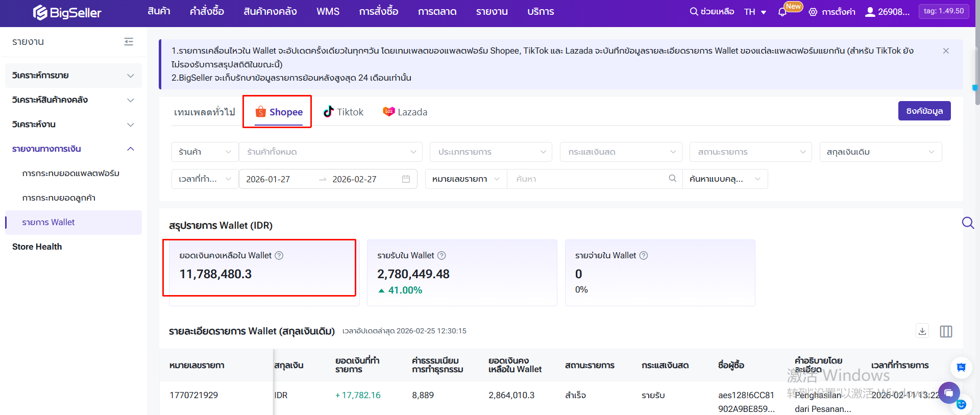Click the magnifier icon at right edge
This screenshot has width=980, height=415.
[x=968, y=223]
